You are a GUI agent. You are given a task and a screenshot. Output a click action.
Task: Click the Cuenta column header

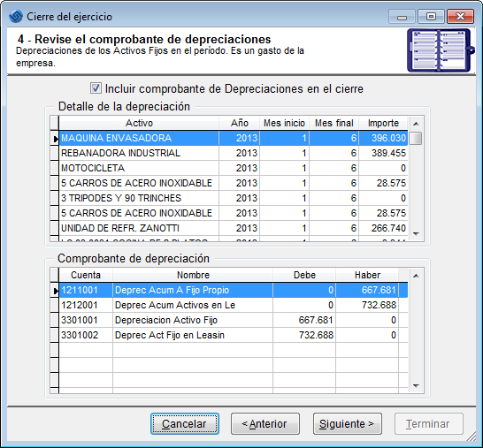[86, 275]
